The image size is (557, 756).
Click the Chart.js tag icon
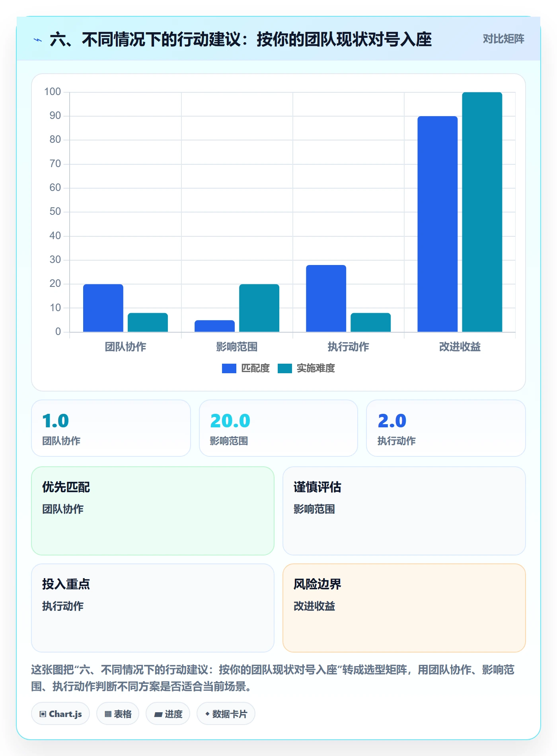pos(43,714)
